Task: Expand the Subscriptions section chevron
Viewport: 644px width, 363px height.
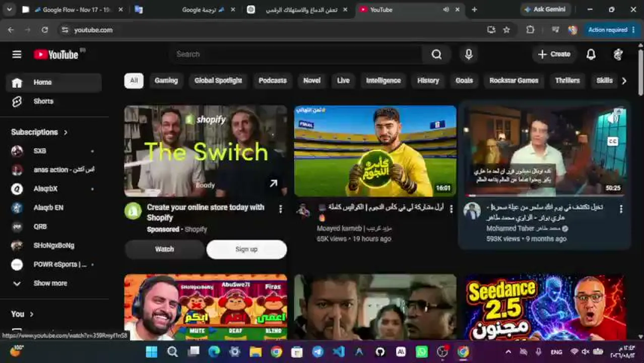Action: coord(66,132)
